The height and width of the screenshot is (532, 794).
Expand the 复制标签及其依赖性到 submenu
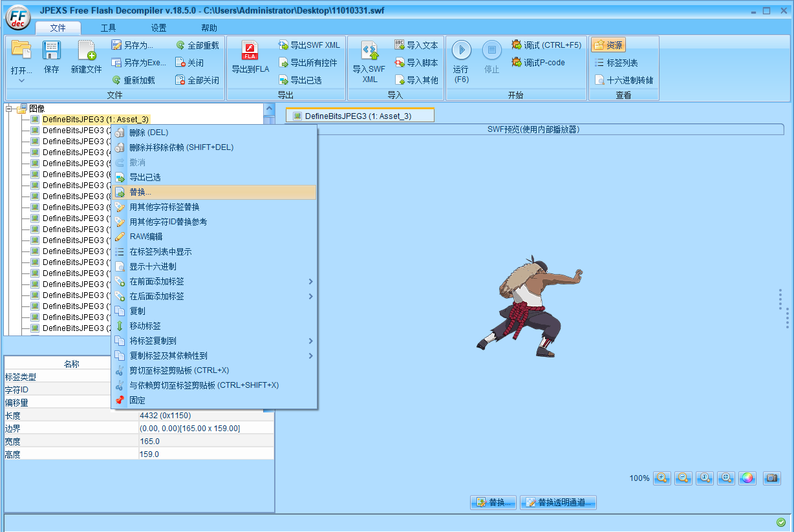214,356
